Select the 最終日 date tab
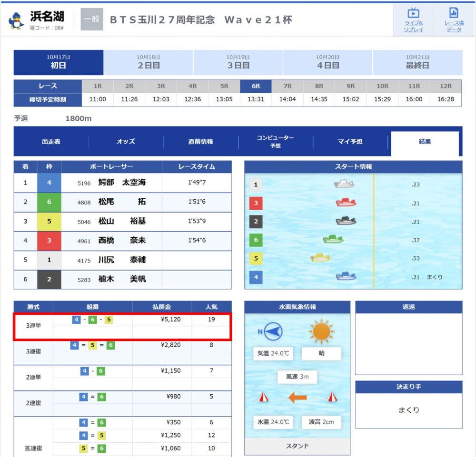The width and height of the screenshot is (476, 457). [x=417, y=62]
